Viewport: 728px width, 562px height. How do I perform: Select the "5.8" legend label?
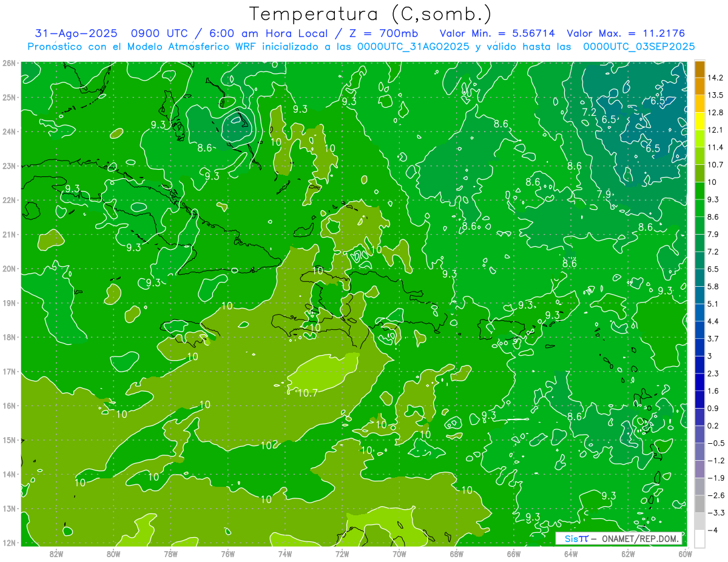pos(713,286)
